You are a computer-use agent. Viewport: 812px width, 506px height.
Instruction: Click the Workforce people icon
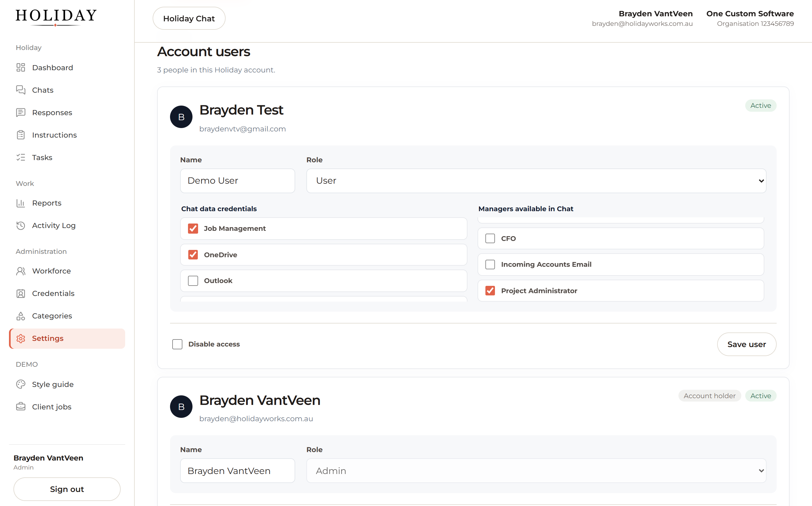pyautogui.click(x=21, y=271)
